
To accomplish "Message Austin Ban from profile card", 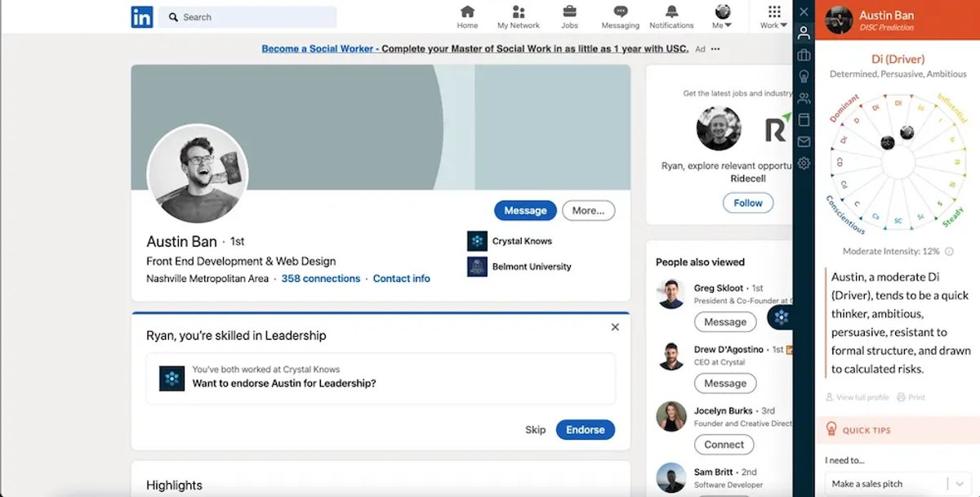I will click(525, 210).
